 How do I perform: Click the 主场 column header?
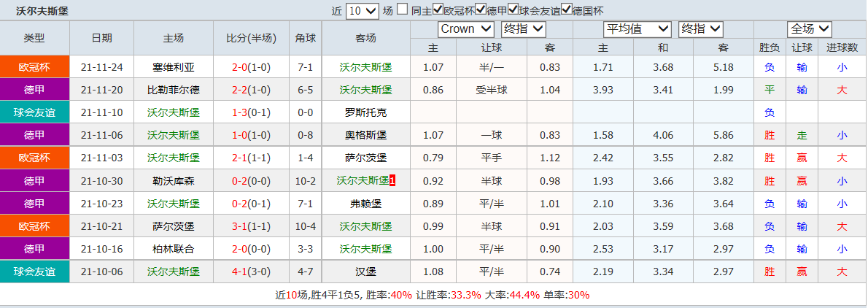click(174, 38)
